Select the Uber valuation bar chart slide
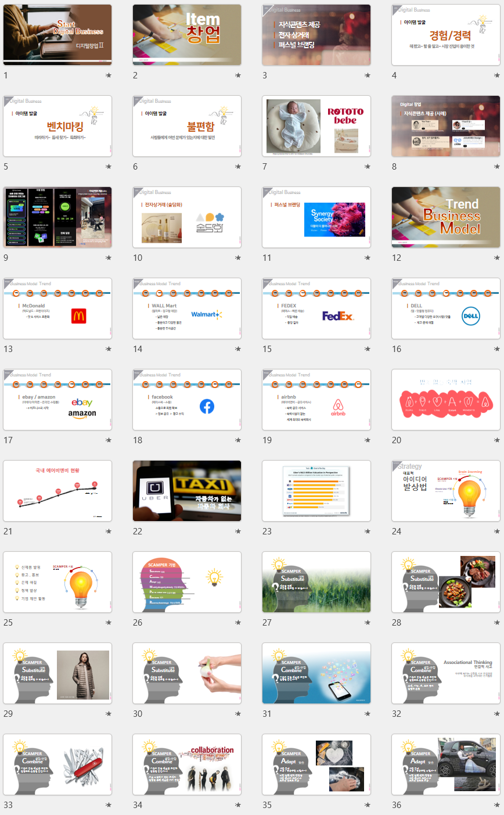The width and height of the screenshot is (504, 815). pyautogui.click(x=316, y=491)
